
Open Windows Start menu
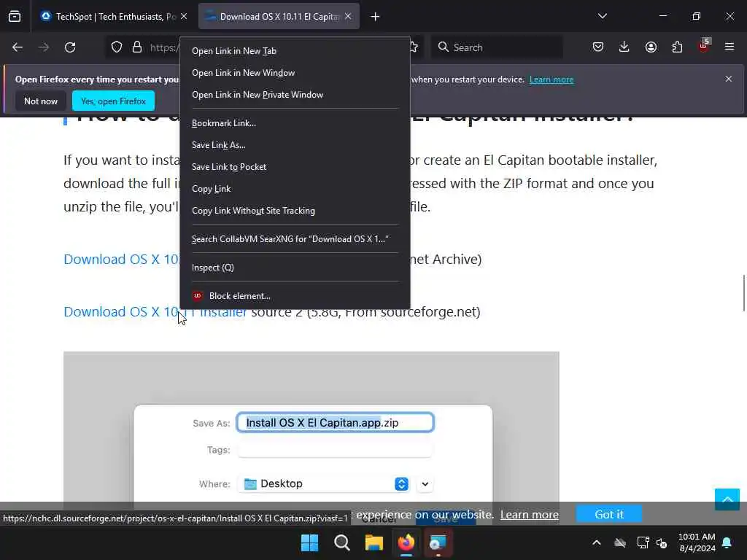click(x=309, y=542)
